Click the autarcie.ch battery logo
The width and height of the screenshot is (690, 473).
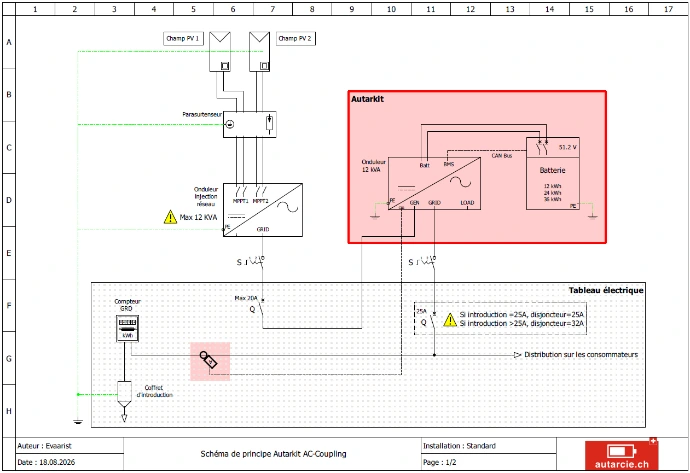tap(621, 456)
